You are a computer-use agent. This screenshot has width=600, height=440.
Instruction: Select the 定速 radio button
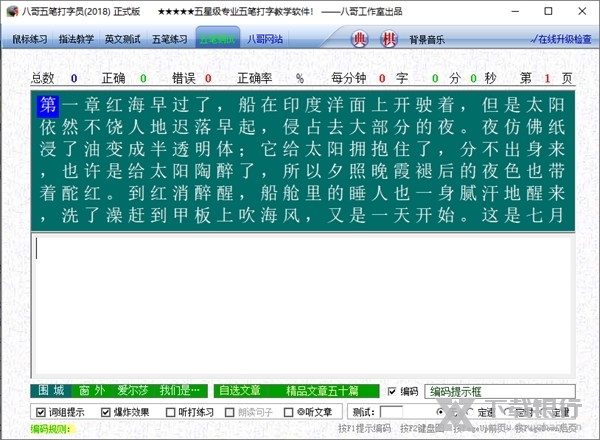(x=470, y=412)
